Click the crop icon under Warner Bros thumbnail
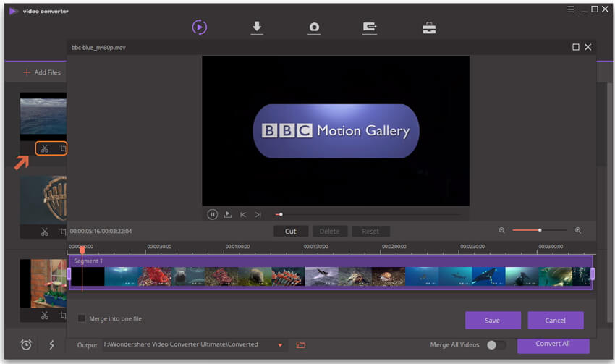Viewport: 615px width, 364px height. point(63,232)
